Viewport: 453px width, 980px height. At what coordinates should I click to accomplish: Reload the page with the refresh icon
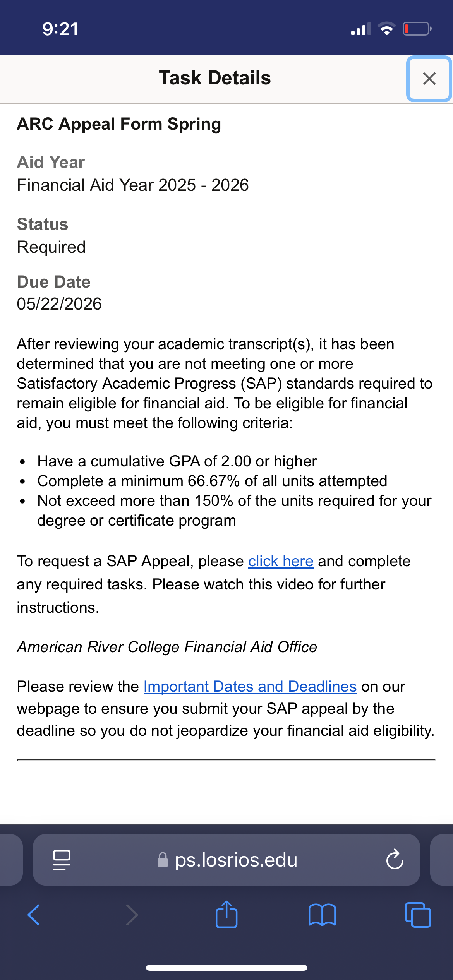[395, 860]
